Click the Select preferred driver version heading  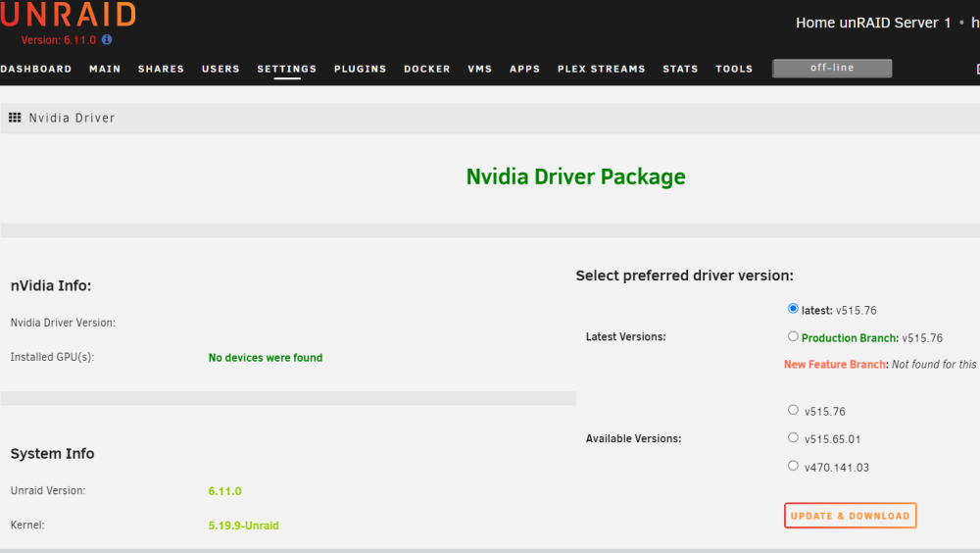(684, 276)
